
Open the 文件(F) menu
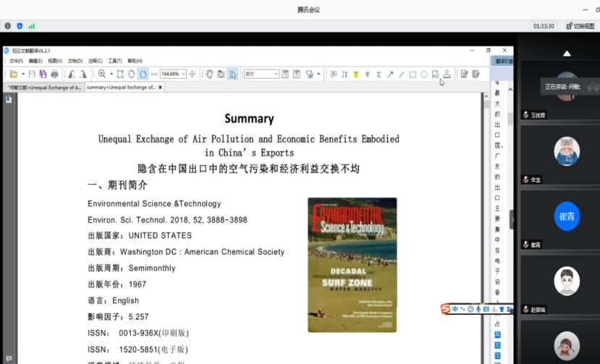[x=16, y=61]
